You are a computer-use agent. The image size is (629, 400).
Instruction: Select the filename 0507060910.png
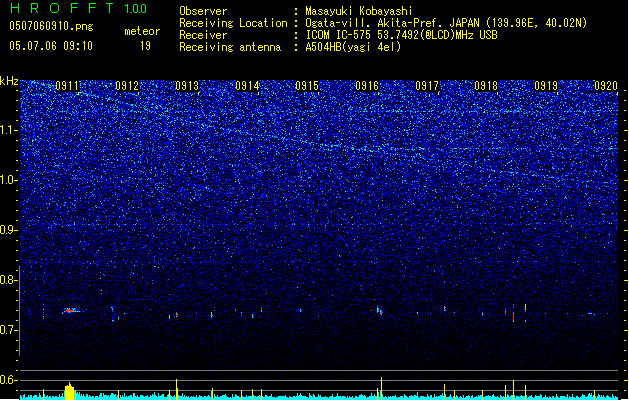coord(51,26)
